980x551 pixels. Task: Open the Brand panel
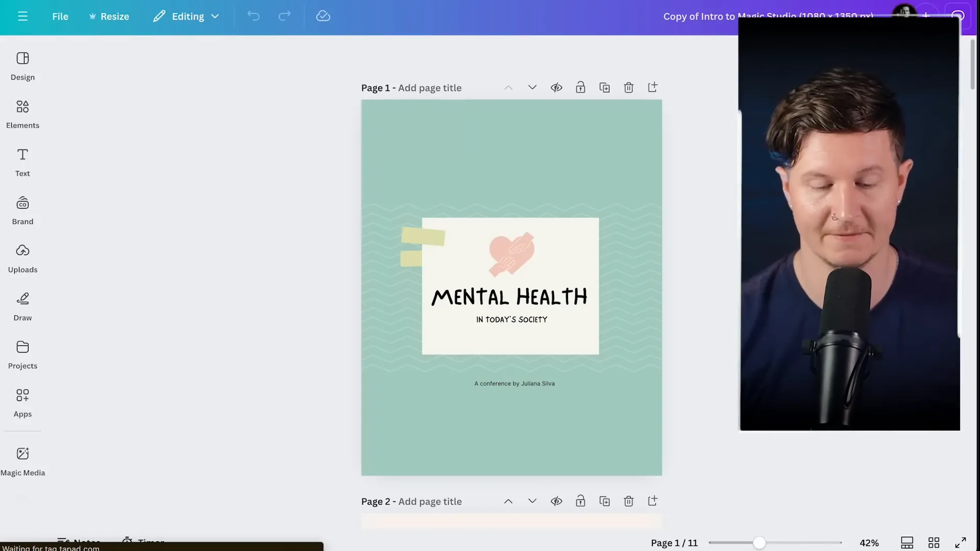tap(22, 211)
